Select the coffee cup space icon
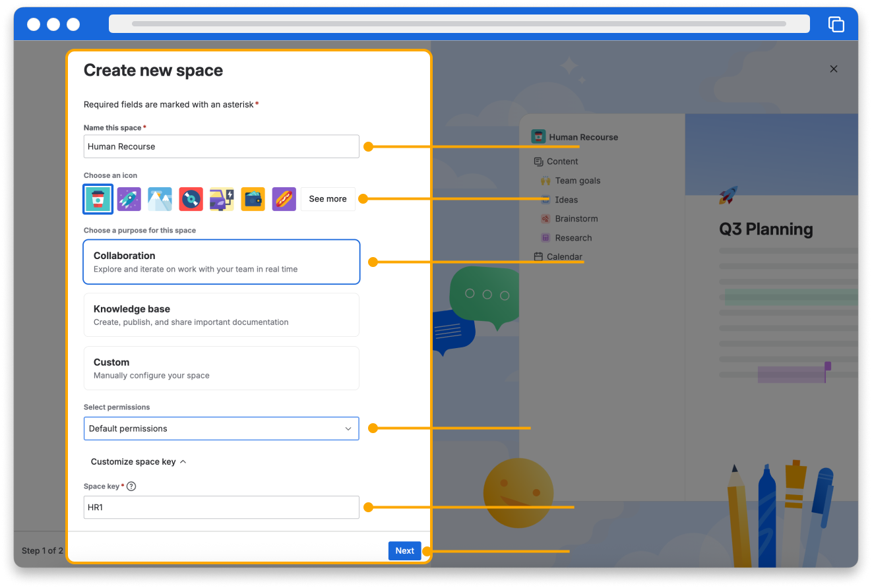Screen dimensions: 872x588 [x=98, y=199]
